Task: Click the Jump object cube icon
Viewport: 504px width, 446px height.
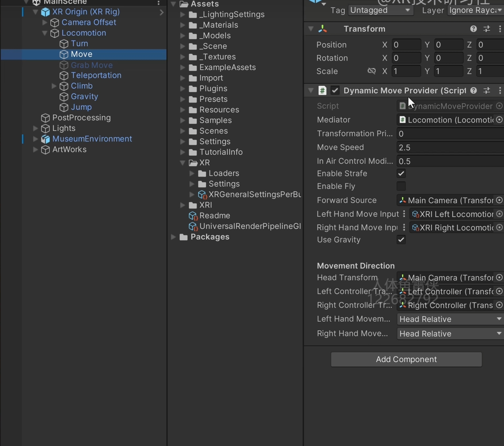Action: tap(64, 107)
